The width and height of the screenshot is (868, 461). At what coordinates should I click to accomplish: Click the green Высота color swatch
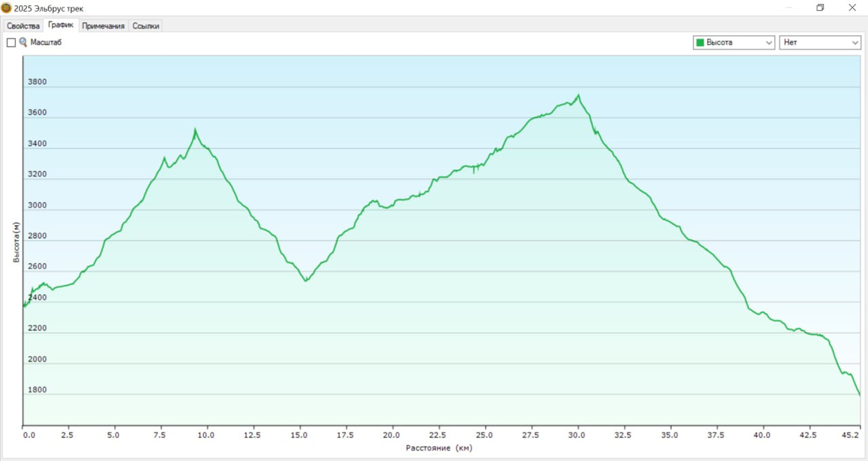point(700,42)
